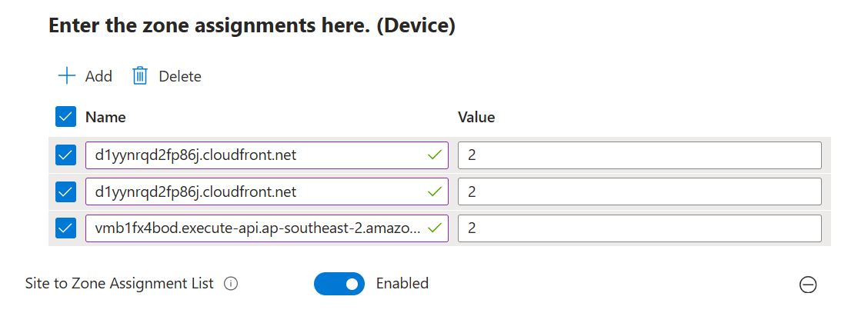Viewport: 868px width, 323px height.
Task: Click the circled minus icon to collapse the setting
Action: [808, 285]
